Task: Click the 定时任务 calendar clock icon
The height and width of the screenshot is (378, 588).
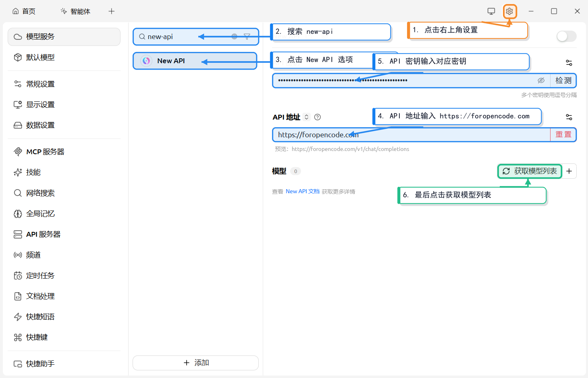Action: 18,275
